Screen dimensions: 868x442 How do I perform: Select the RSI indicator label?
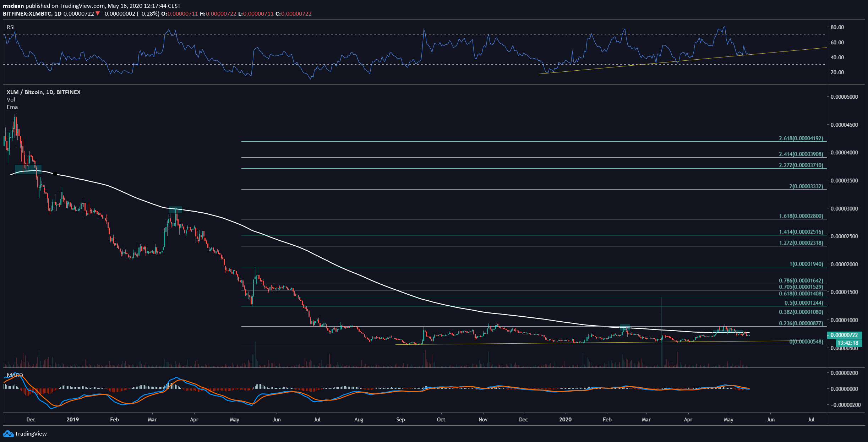click(x=11, y=27)
